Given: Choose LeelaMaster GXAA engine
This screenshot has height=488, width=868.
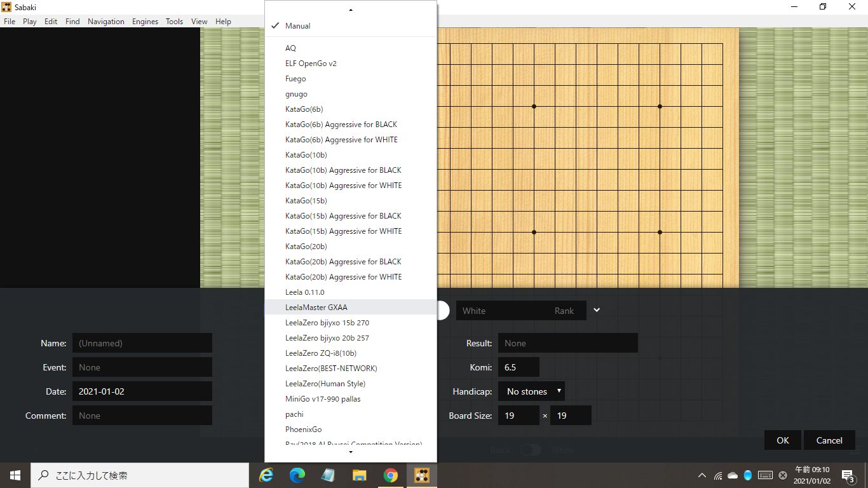Looking at the screenshot, I should click(351, 308).
